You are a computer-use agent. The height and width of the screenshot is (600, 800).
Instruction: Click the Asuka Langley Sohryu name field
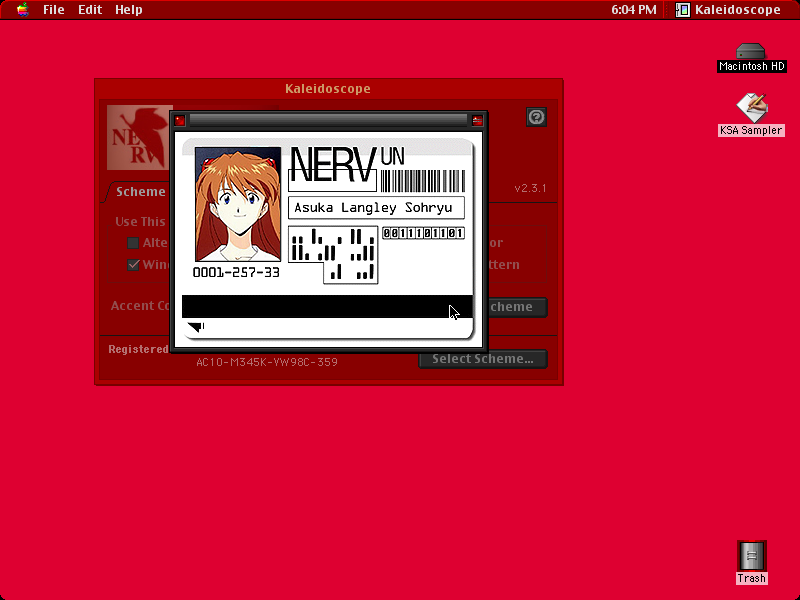[x=377, y=208]
